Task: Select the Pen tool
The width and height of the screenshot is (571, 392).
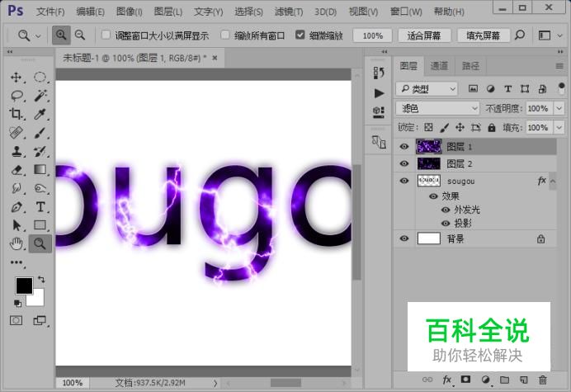Action: tap(16, 207)
